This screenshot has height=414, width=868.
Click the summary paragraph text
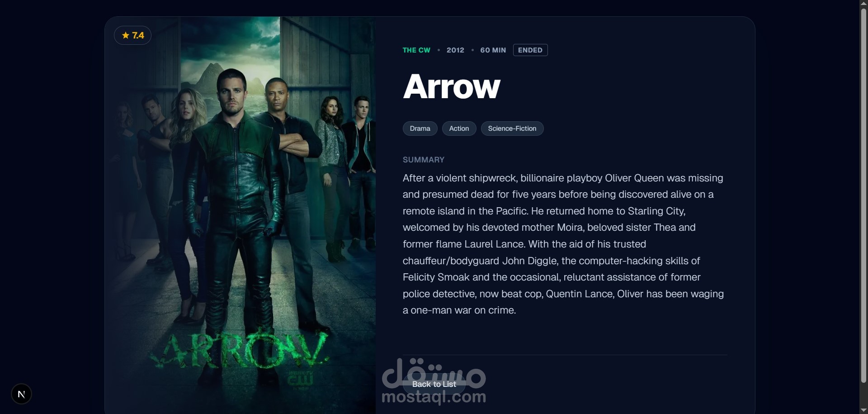pyautogui.click(x=563, y=244)
